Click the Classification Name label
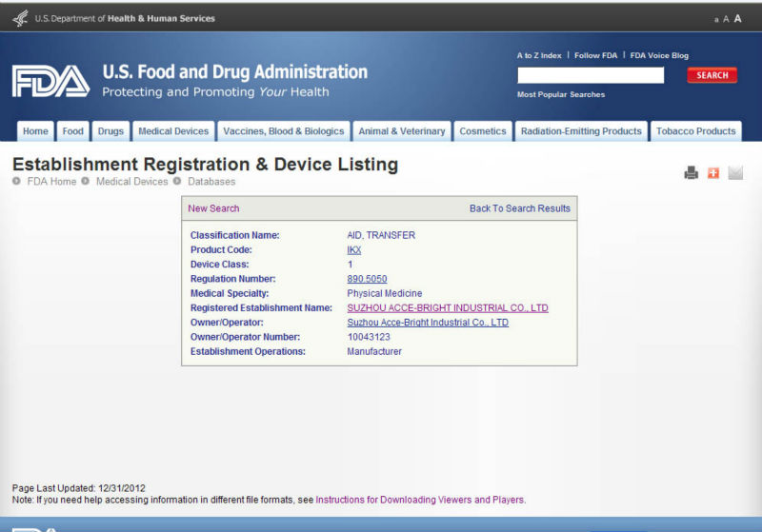 234,235
